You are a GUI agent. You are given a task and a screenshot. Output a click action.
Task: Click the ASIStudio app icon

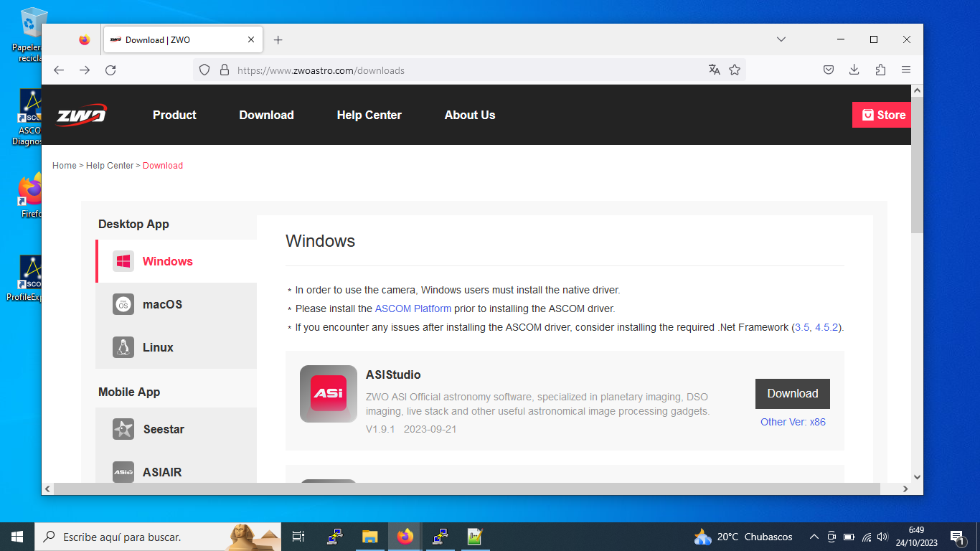pyautogui.click(x=328, y=393)
